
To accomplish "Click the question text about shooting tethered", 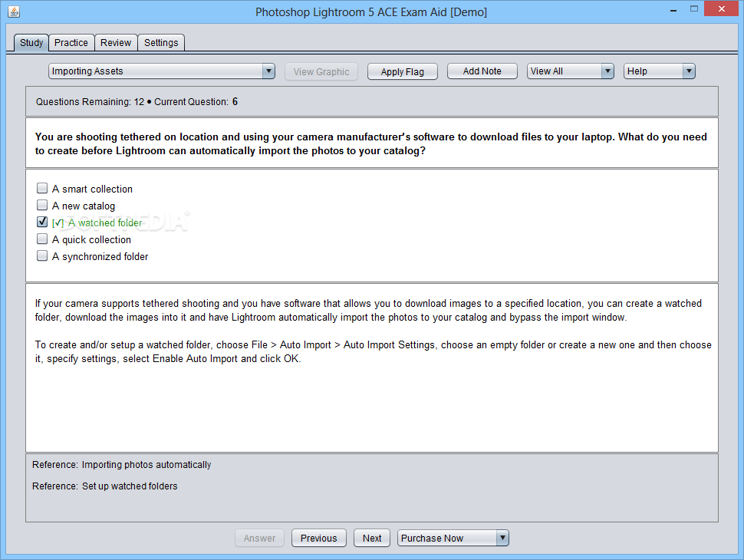I will (x=371, y=143).
